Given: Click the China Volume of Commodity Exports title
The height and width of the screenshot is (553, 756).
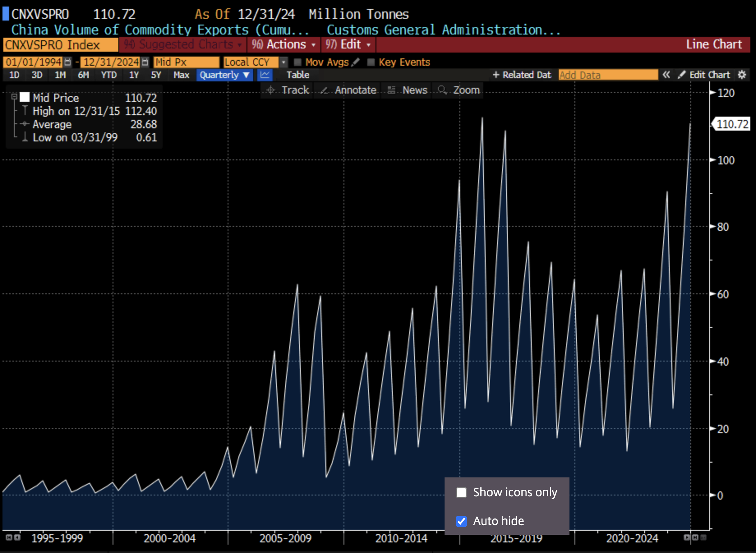Looking at the screenshot, I should [160, 30].
